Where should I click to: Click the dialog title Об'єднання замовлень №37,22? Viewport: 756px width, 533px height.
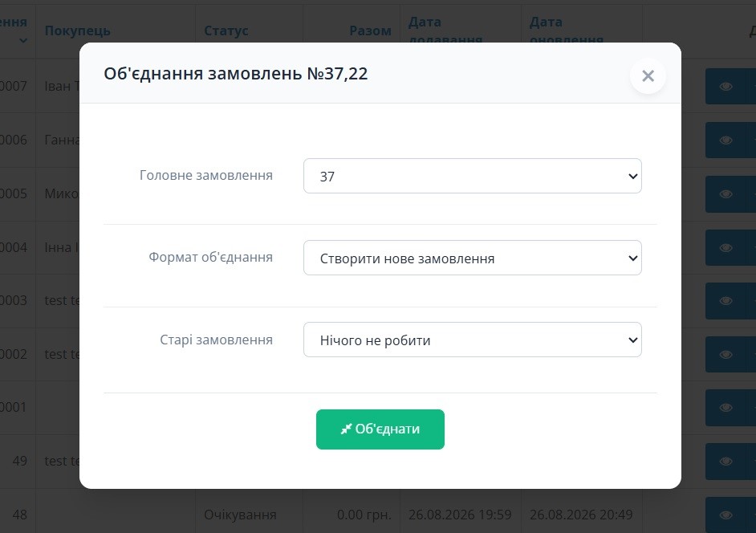pyautogui.click(x=236, y=74)
